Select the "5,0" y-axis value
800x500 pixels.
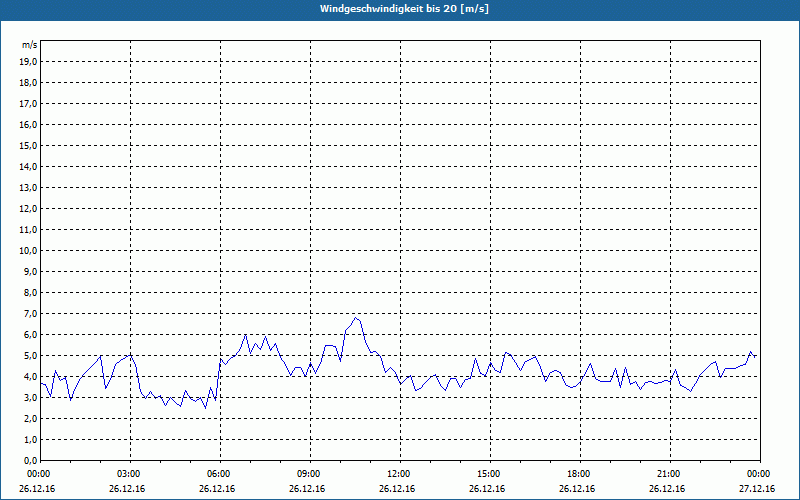tap(30, 355)
